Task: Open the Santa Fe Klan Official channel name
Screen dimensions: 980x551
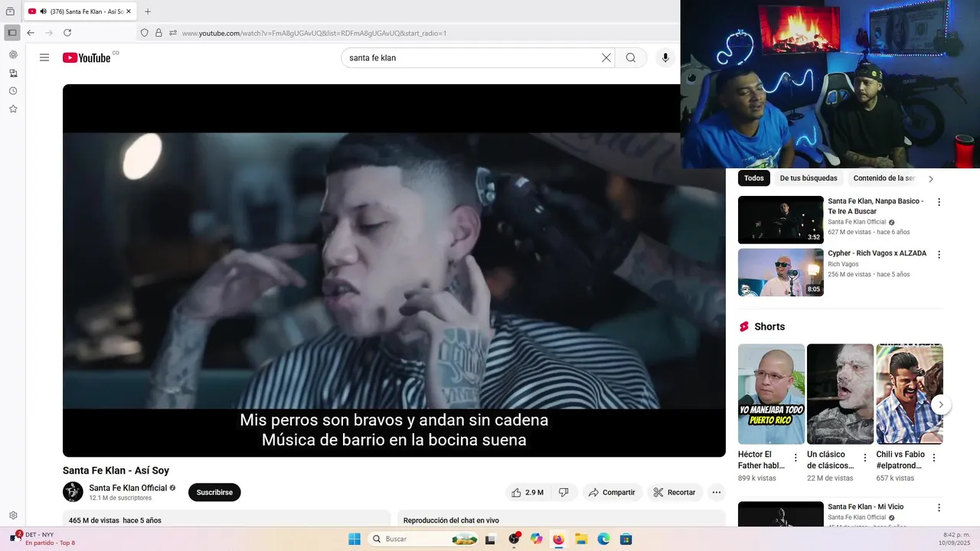Action: [128, 488]
